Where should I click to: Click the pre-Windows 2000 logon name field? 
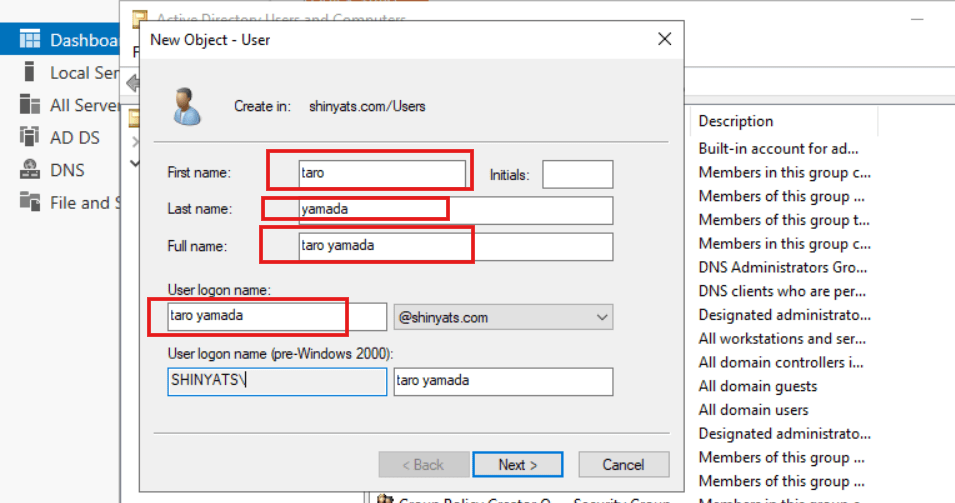point(503,381)
